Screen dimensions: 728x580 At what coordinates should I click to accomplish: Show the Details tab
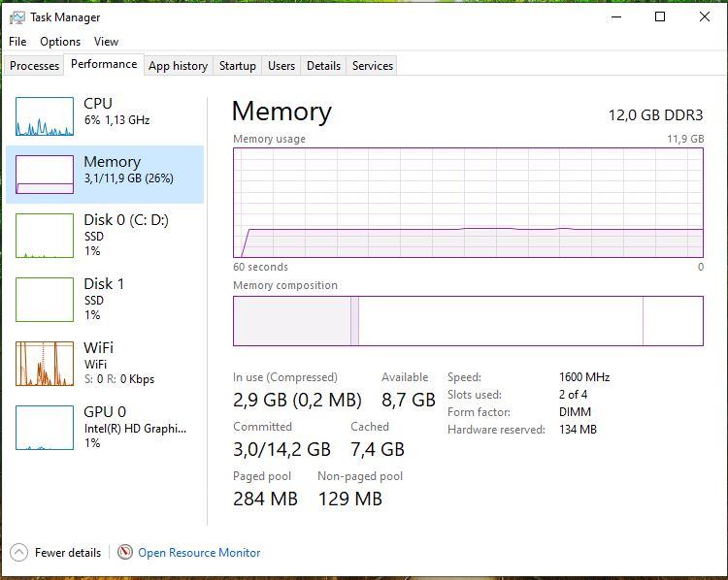[323, 66]
